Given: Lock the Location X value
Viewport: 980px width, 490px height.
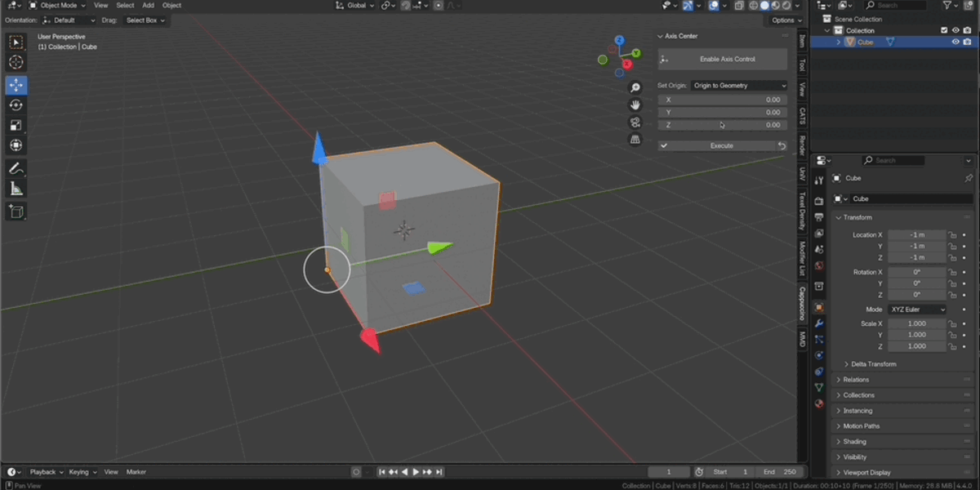Looking at the screenshot, I should [x=952, y=235].
